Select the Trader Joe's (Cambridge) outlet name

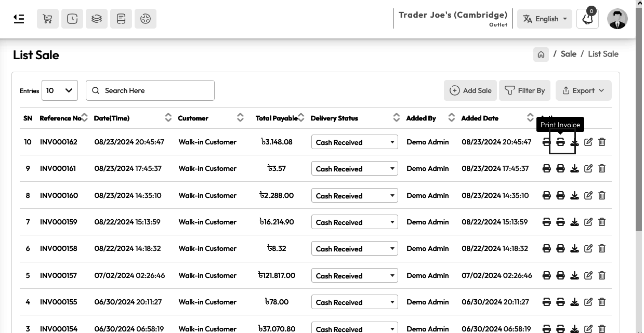453,15
